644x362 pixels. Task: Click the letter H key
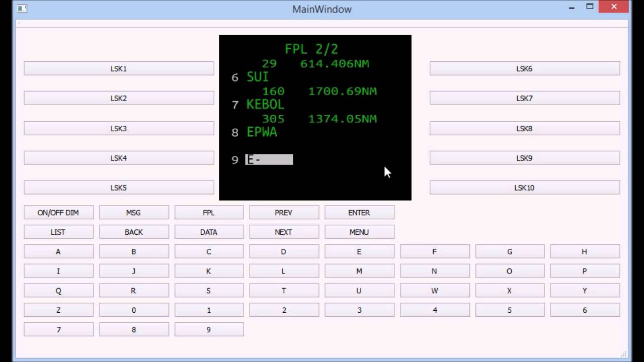585,251
